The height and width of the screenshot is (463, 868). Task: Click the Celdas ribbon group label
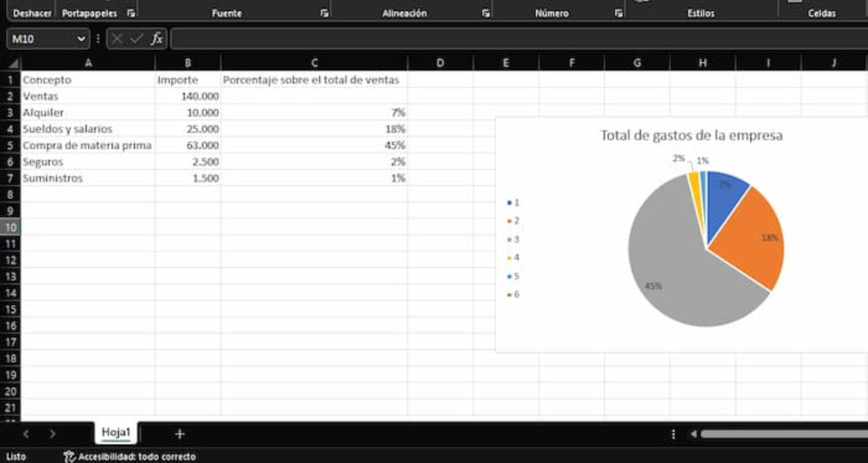click(x=822, y=13)
